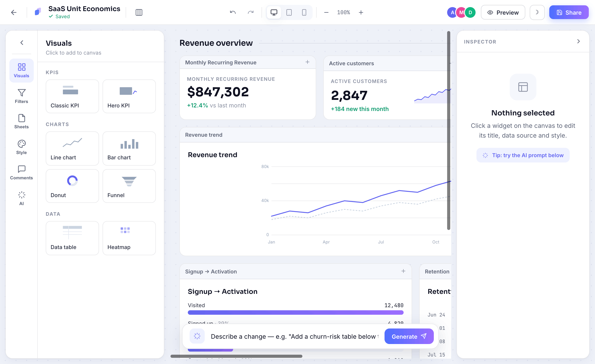Zoom in with the plus icon
Viewport: 595px width, 364px height.
[361, 12]
